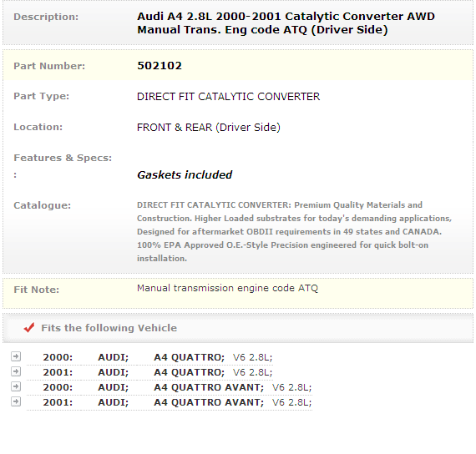The width and height of the screenshot is (476, 454).
Task: Click '2000:' in first A4 QUATTRO row
Action: coord(58,357)
